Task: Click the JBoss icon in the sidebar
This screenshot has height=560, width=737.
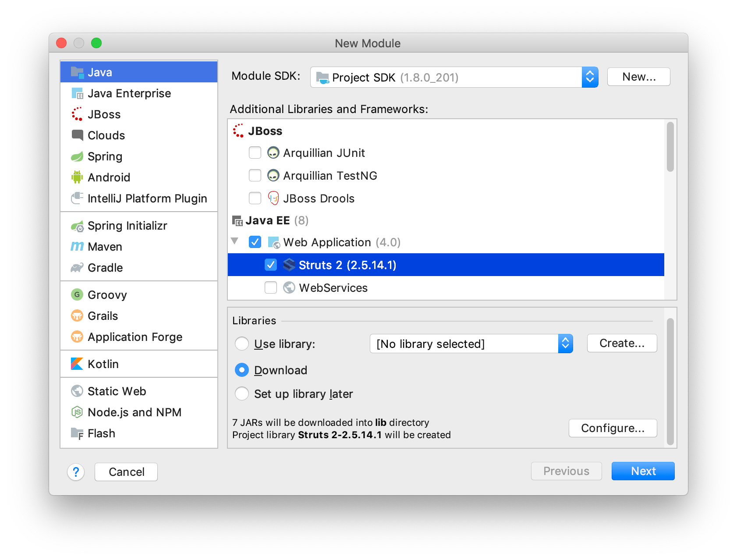Action: click(x=77, y=114)
